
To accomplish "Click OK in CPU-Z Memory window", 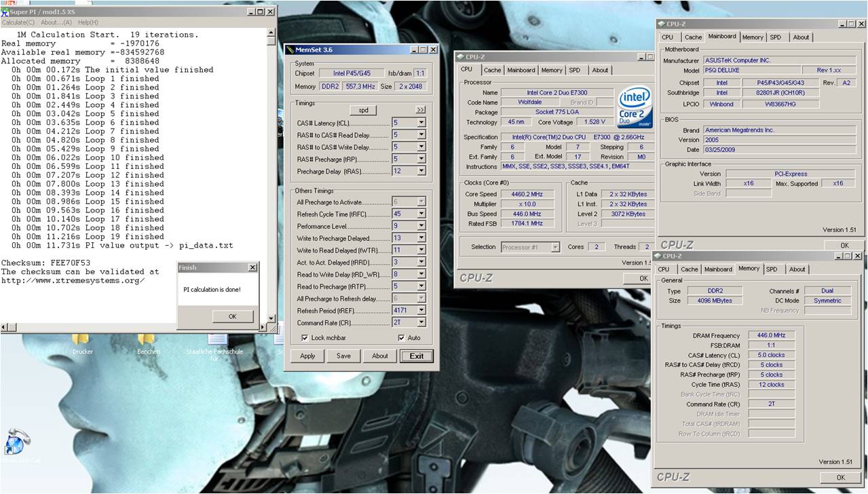I will click(x=840, y=478).
